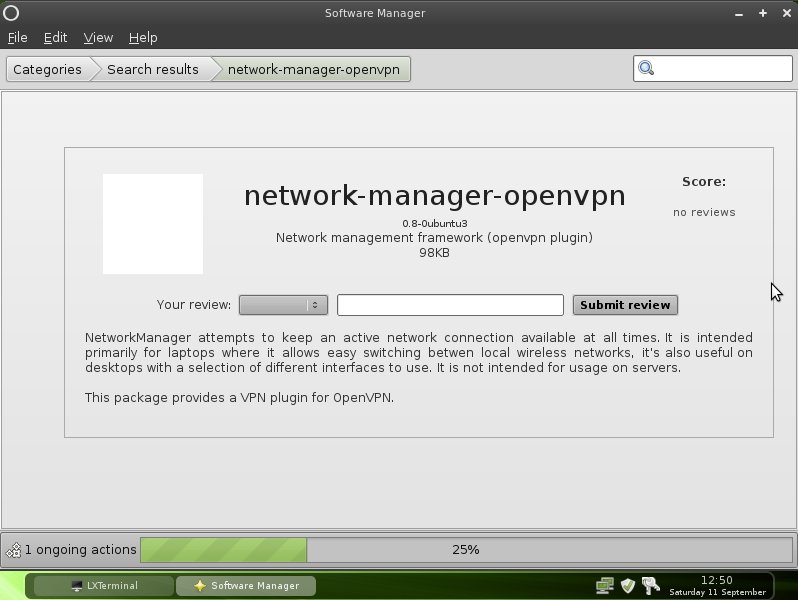Click the 'no reviews' score text
798x600 pixels.
704,212
